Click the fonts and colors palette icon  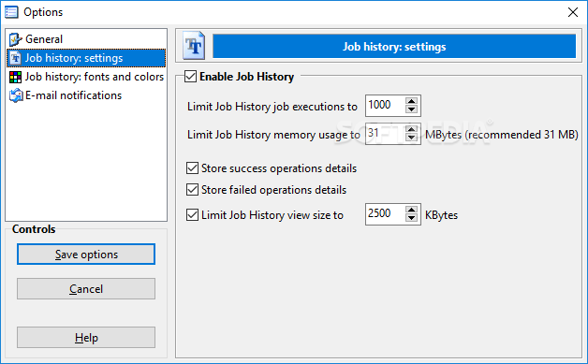pos(15,77)
